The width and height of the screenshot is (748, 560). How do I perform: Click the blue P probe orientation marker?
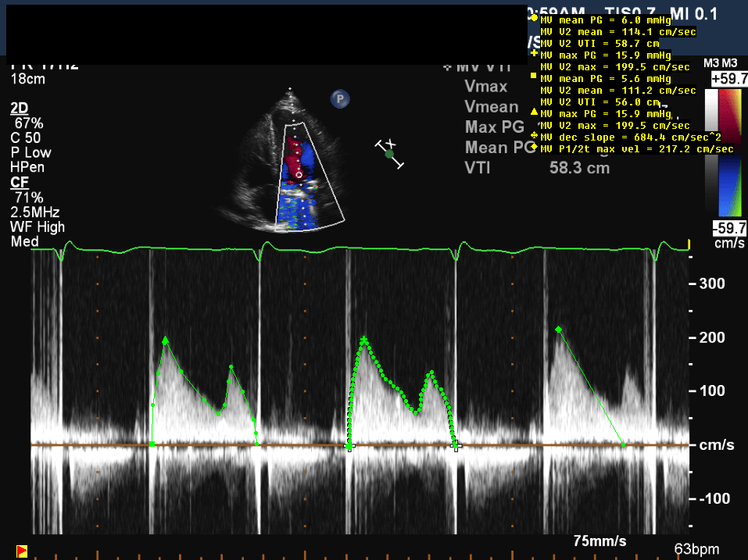(x=340, y=98)
